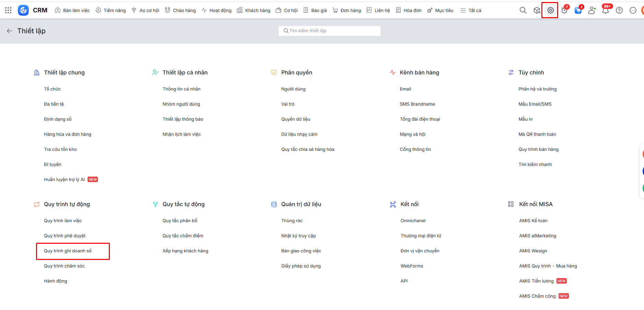Open the Khách hàng tab
Image resolution: width=644 pixels, height=310 pixels.
tap(254, 10)
